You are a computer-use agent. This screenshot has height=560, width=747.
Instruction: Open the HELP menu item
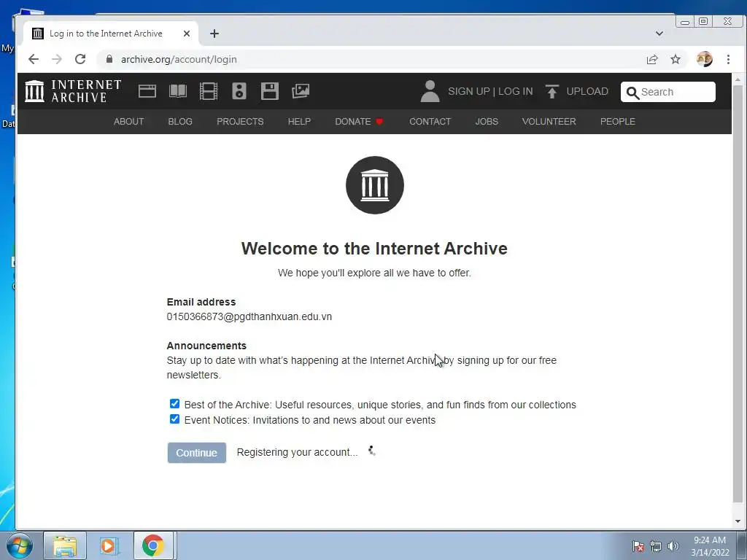[299, 122]
